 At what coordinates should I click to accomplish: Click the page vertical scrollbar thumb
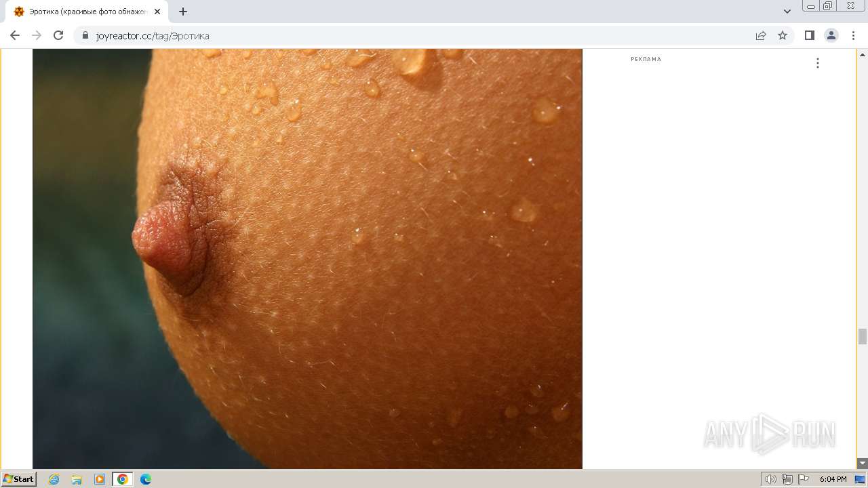pos(863,336)
